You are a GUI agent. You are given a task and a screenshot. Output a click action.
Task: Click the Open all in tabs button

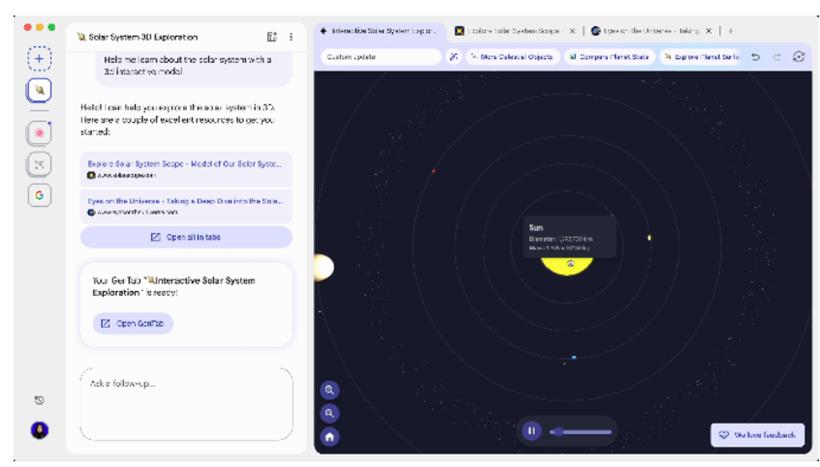186,237
